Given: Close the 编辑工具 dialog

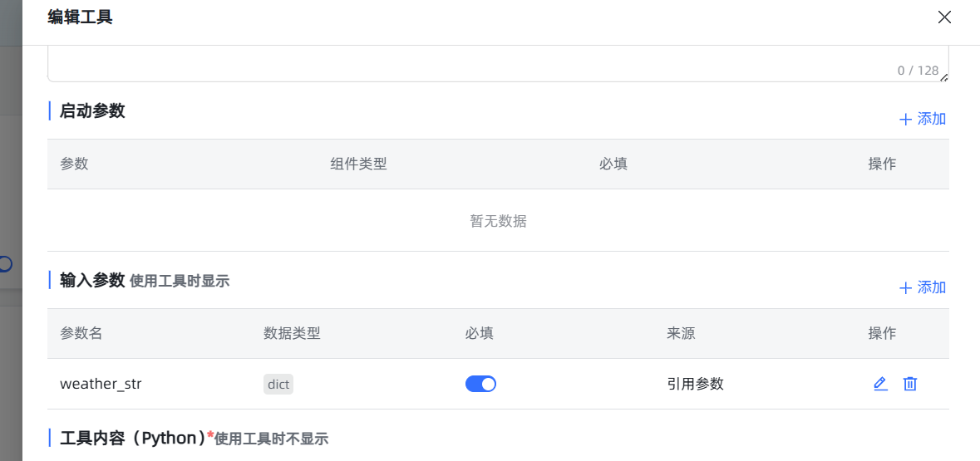Looking at the screenshot, I should 944,17.
